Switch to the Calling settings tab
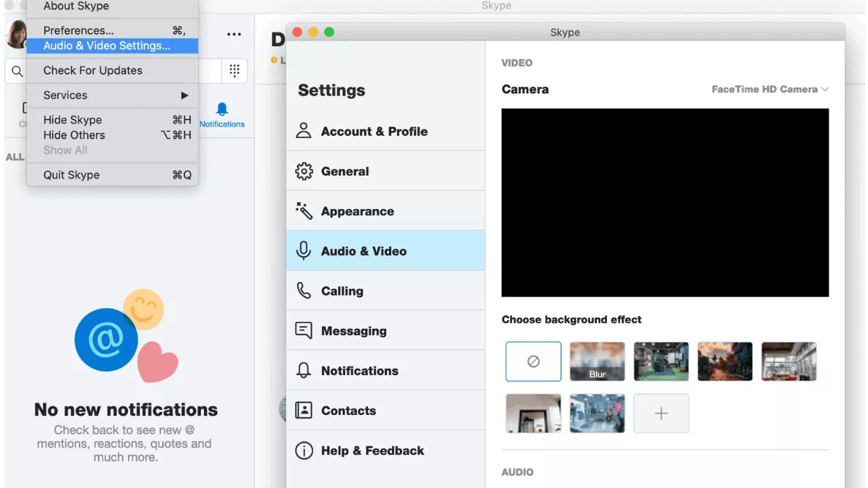The width and height of the screenshot is (868, 488). click(x=386, y=291)
